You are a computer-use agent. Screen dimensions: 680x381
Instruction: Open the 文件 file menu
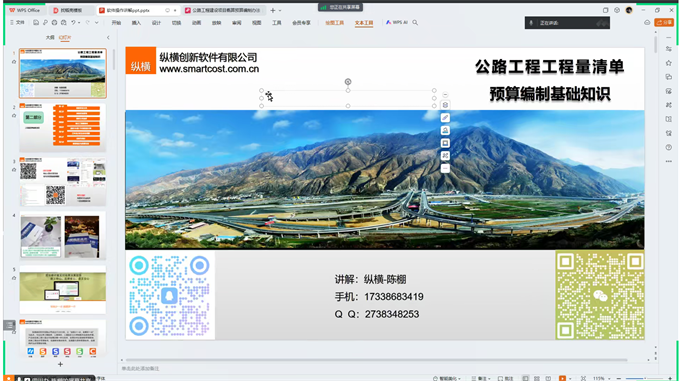17,23
